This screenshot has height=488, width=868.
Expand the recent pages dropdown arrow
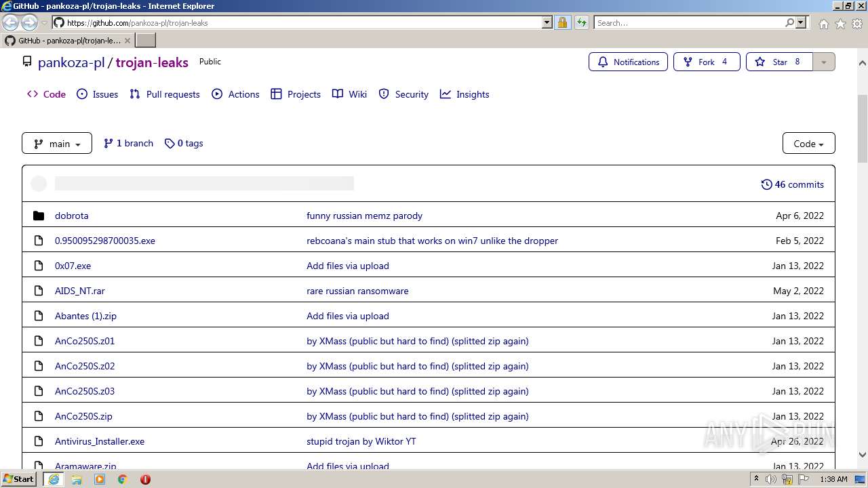pos(44,23)
